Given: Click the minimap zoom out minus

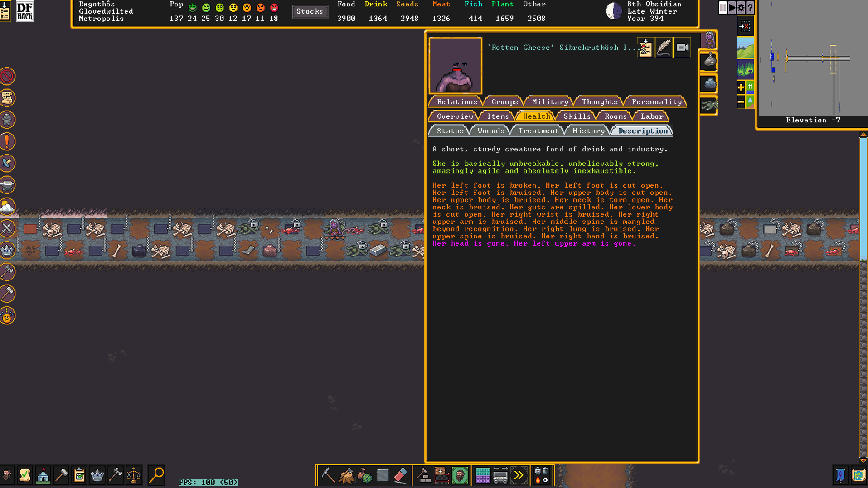Looking at the screenshot, I should tap(741, 102).
